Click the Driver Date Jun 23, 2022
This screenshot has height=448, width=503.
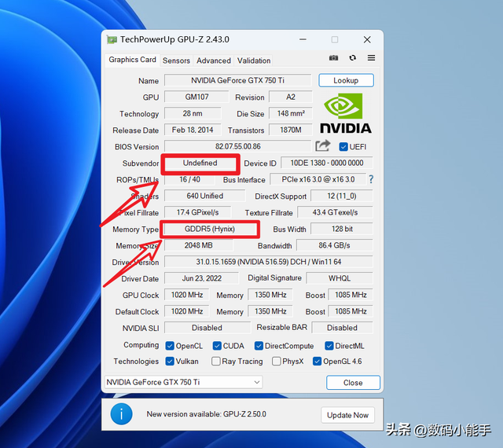(x=201, y=278)
